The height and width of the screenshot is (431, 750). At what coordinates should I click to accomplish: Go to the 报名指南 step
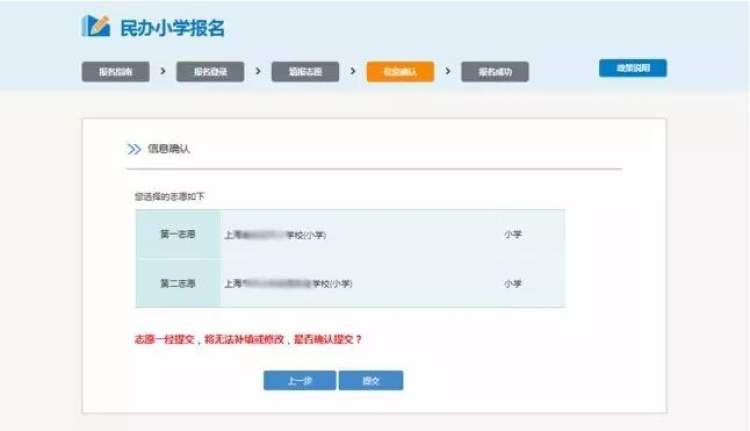[115, 72]
